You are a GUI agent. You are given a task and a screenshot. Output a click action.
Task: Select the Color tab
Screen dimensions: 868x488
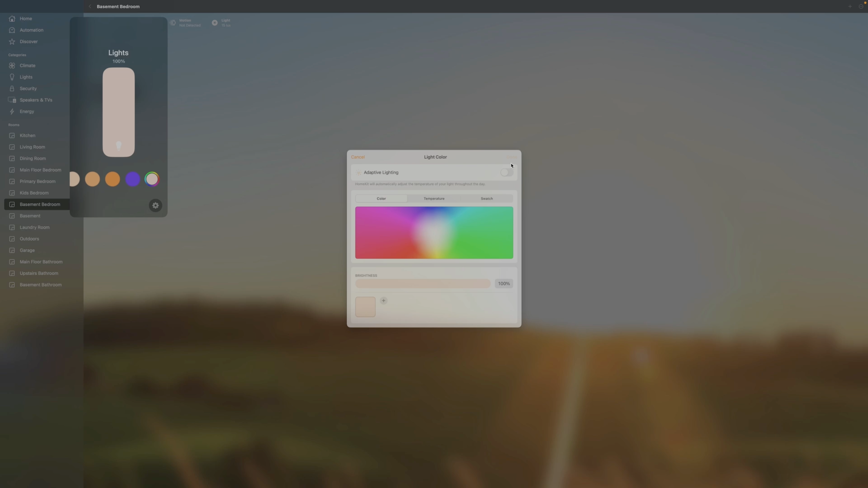click(381, 199)
